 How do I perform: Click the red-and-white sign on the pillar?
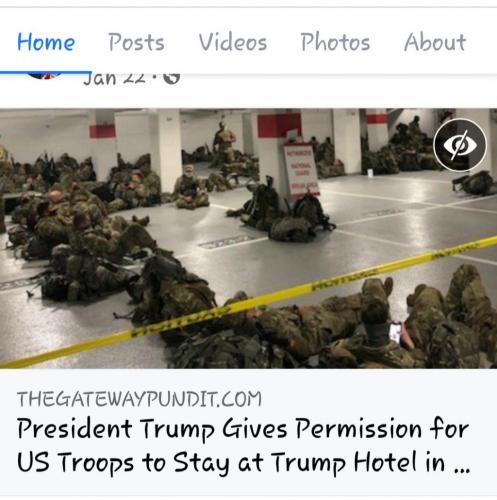coord(301,171)
